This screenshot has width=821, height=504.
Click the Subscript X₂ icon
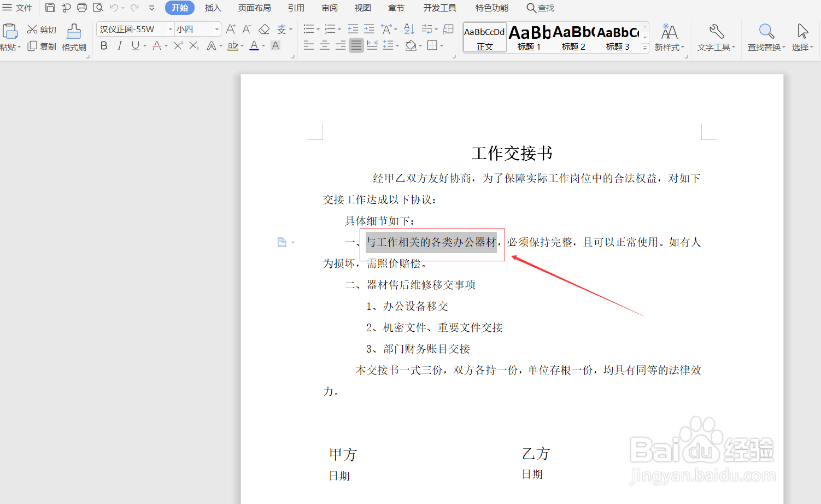[x=194, y=46]
